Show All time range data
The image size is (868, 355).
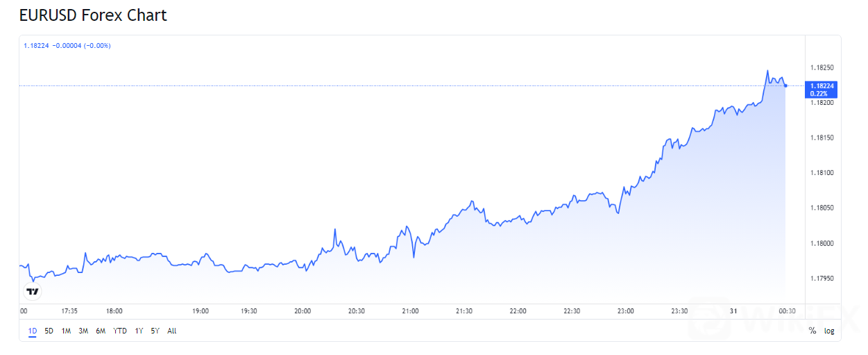[x=172, y=331]
